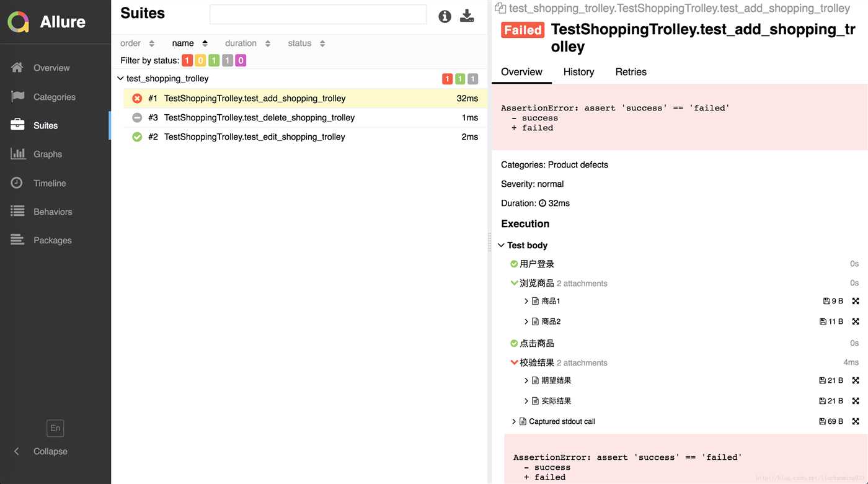The height and width of the screenshot is (484, 868).
Task: Sort suites by status
Action: click(306, 43)
